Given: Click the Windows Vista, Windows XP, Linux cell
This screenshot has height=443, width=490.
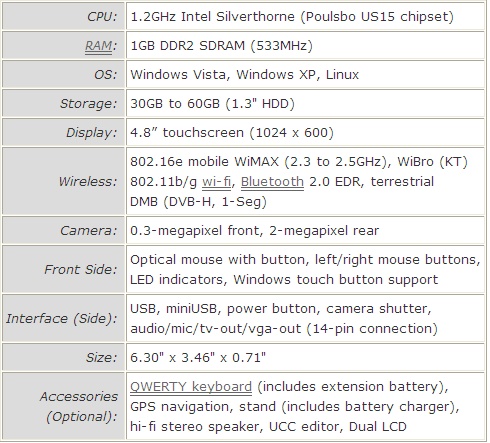Looking at the screenshot, I should tap(305, 75).
